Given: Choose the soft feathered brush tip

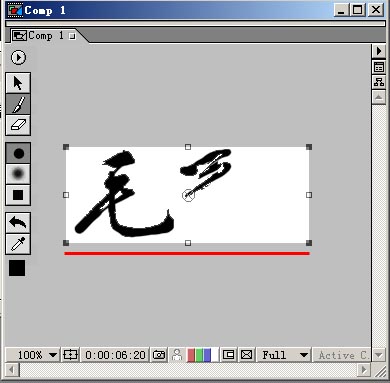Looking at the screenshot, I should pyautogui.click(x=18, y=174).
